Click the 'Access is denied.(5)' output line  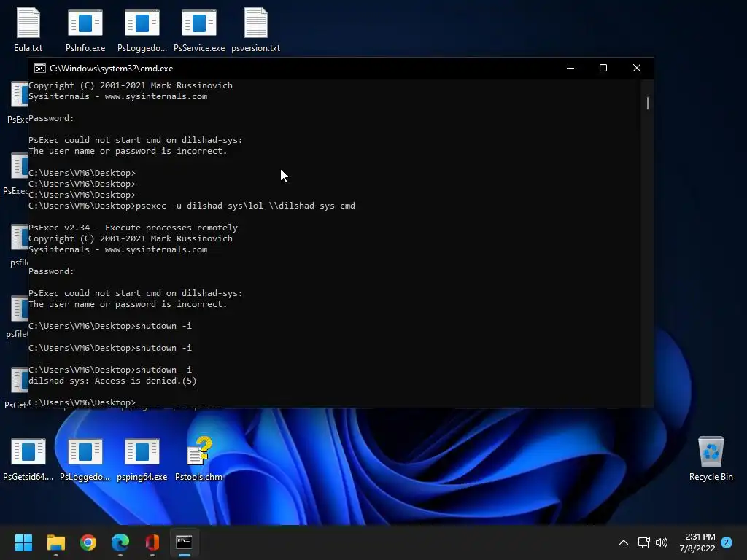112,381
